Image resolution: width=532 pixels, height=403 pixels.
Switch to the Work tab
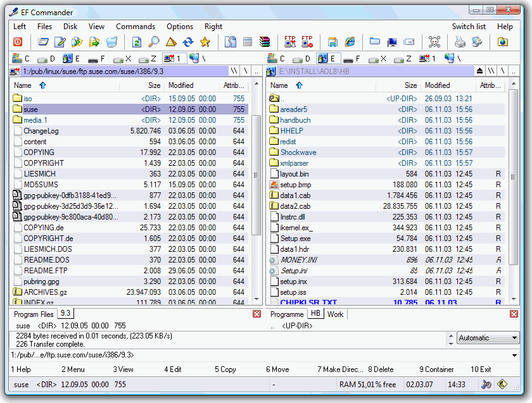(x=336, y=313)
